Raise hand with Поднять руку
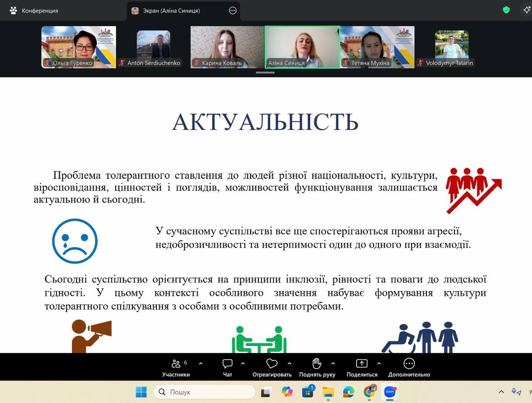The width and height of the screenshot is (532, 403). 317,368
